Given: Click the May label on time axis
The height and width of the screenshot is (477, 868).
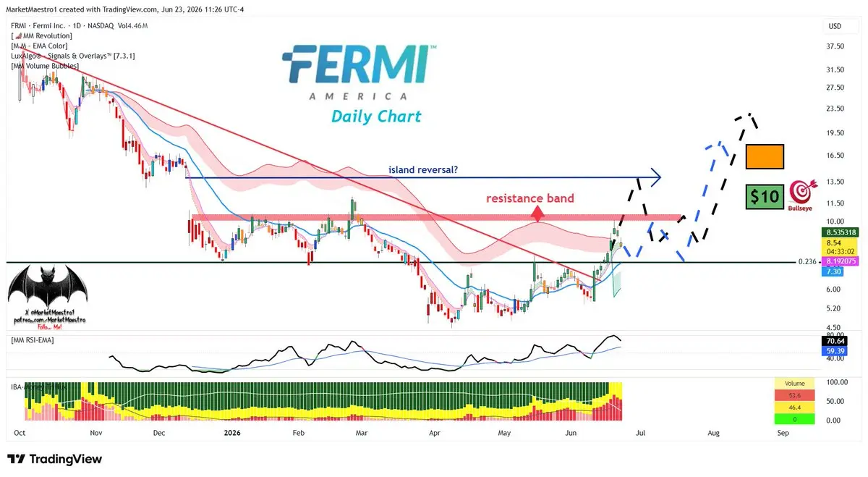Looking at the screenshot, I should (x=505, y=433).
